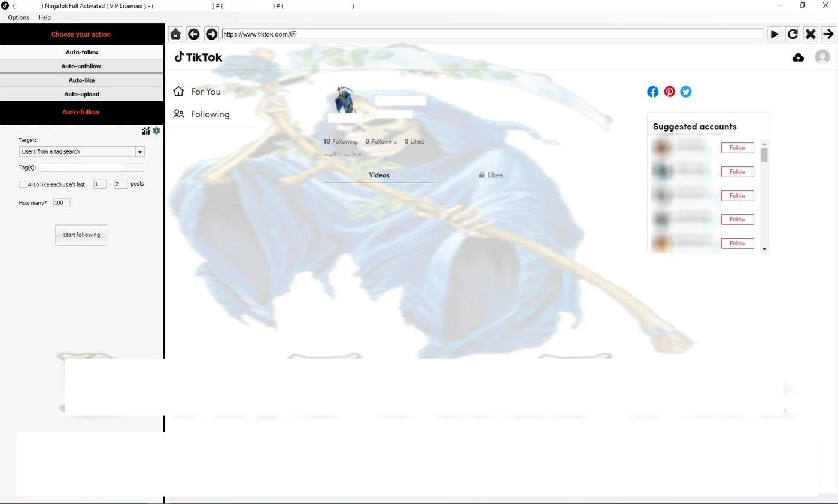Click the NinjaTok app icon in the title bar
Screen dimensions: 838x504
[x=5, y=5]
